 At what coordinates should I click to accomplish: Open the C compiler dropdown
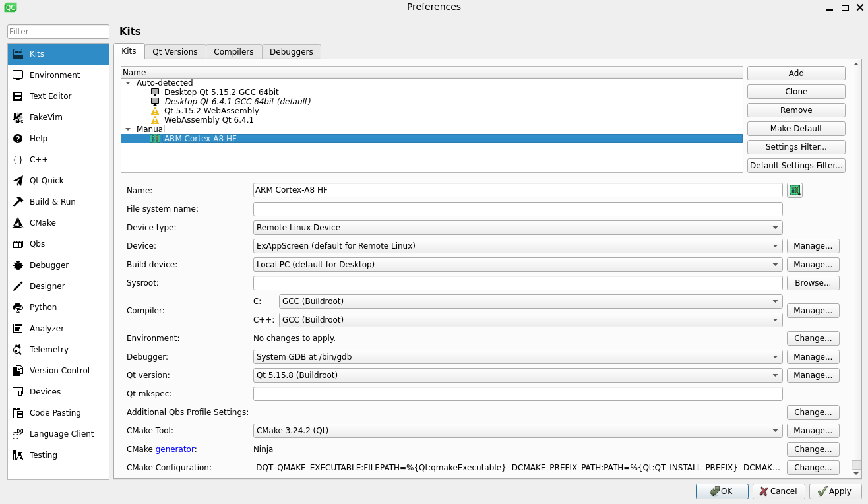531,301
